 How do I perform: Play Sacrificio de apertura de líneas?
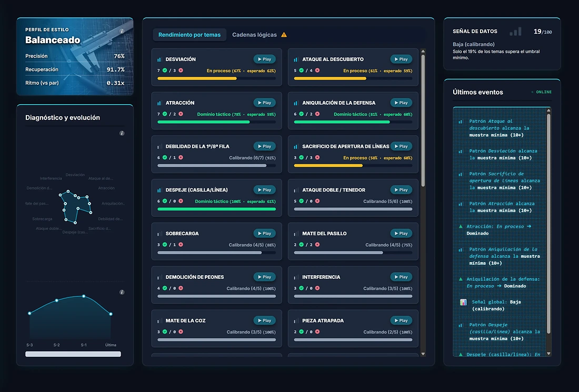pos(401,146)
